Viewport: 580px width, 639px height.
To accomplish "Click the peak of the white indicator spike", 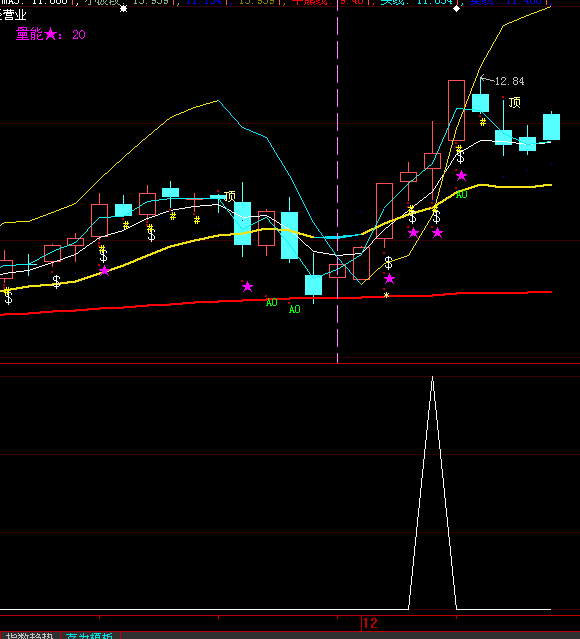I will 432,377.
